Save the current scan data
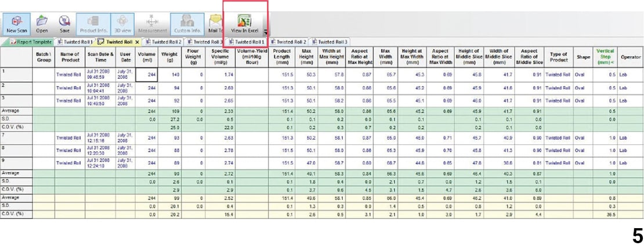Screen dimensions: 644x249 tap(64, 22)
